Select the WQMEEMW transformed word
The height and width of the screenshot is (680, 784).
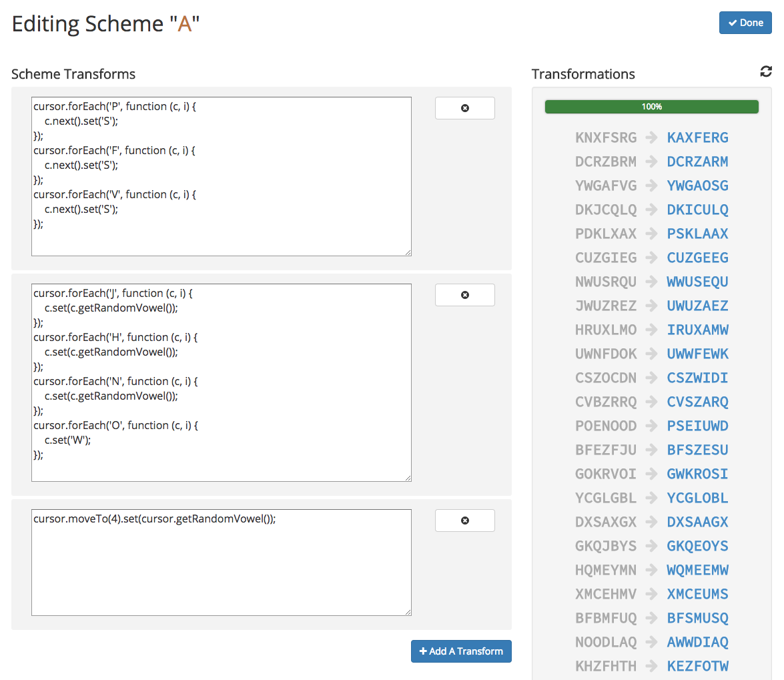[697, 571]
